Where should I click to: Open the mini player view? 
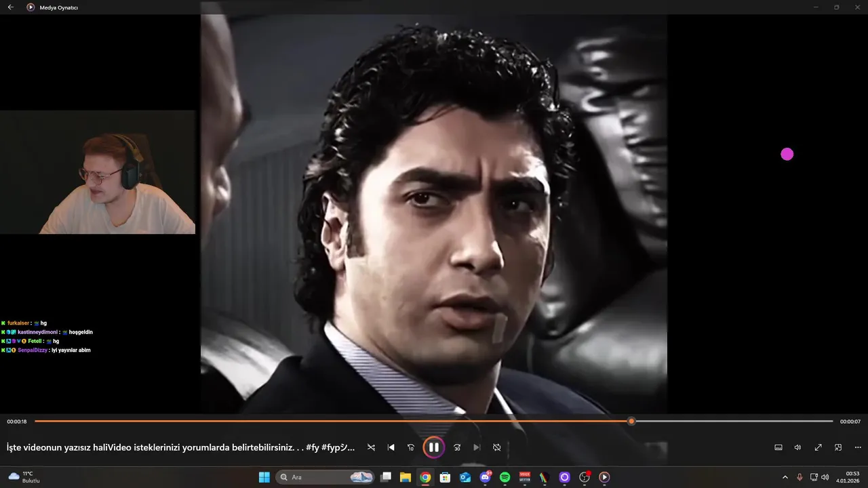tap(838, 447)
